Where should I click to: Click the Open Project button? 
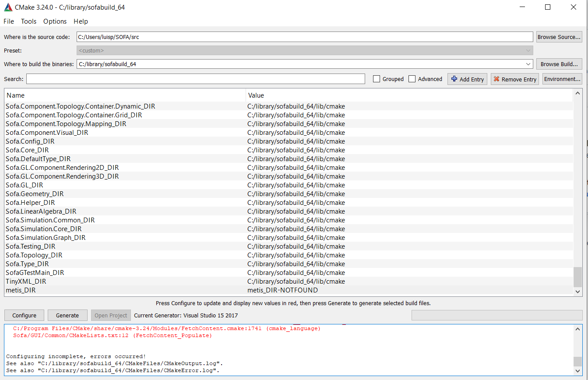pos(111,315)
